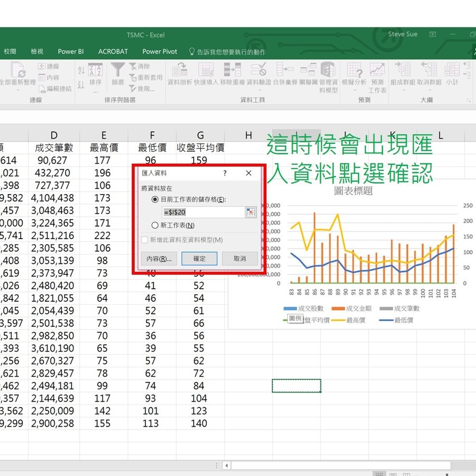Open Ribbon Display Options icon

[433, 34]
